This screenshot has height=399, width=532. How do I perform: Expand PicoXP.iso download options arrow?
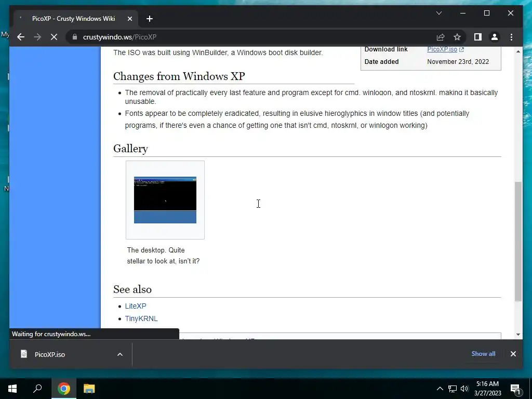point(120,354)
